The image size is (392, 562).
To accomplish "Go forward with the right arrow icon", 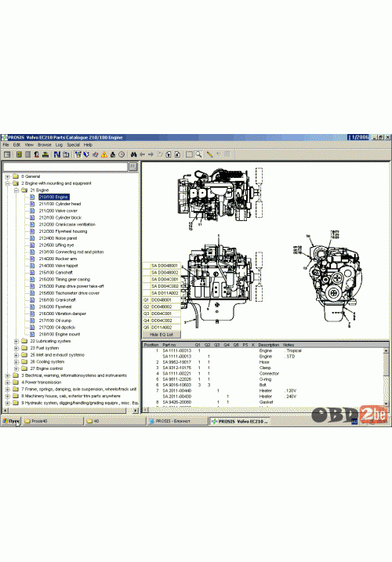I will point(151,154).
